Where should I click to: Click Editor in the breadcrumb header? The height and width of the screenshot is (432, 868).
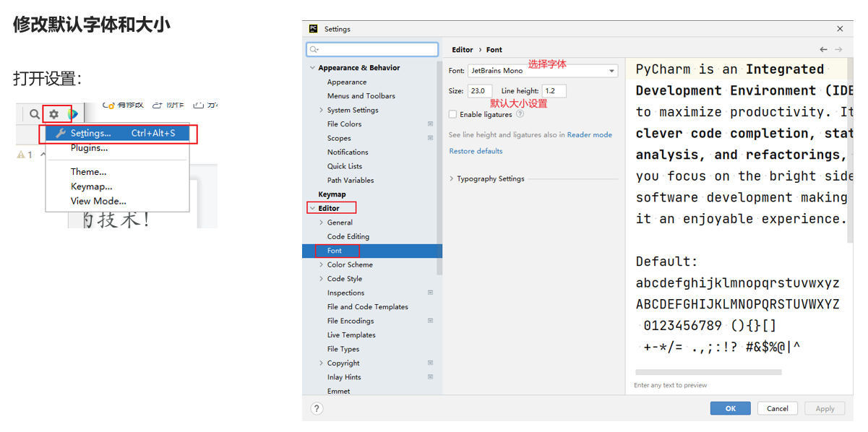[463, 50]
